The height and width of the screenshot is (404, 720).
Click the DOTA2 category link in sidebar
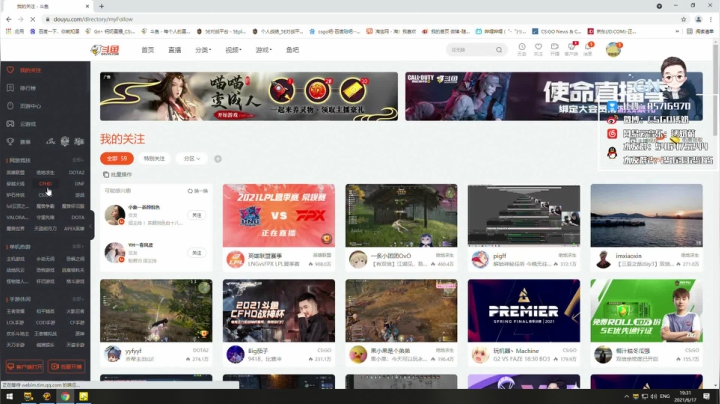[76, 173]
